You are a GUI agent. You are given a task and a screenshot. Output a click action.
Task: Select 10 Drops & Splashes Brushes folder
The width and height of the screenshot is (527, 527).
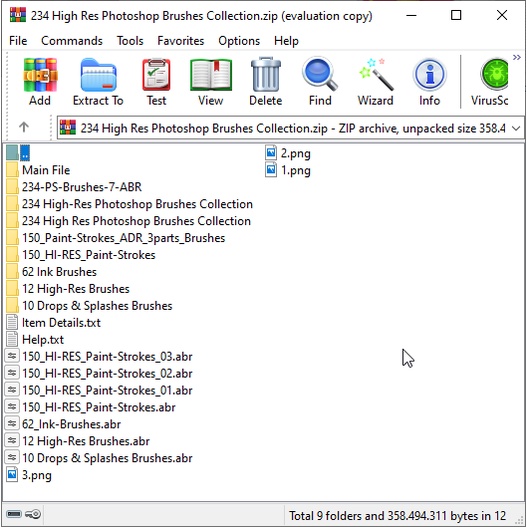[x=89, y=306]
